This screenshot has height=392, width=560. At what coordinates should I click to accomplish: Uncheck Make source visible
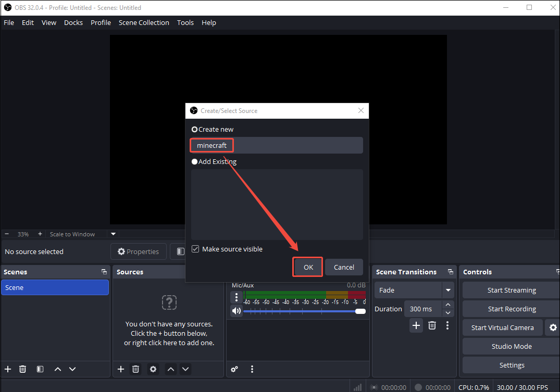tap(195, 248)
